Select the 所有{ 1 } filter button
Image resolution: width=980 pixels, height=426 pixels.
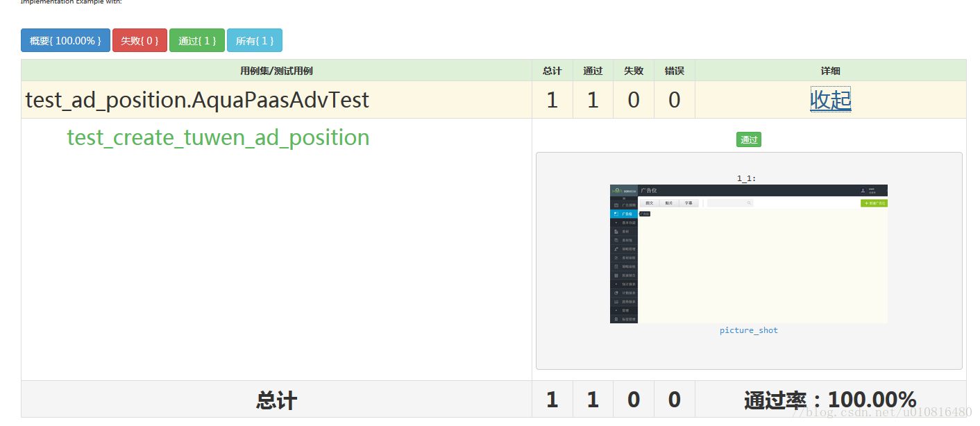(x=255, y=41)
